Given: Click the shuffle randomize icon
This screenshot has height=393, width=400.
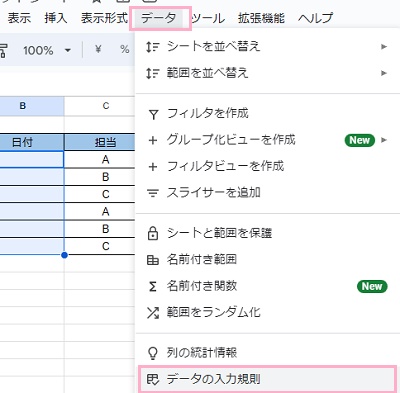Looking at the screenshot, I should 153,312.
